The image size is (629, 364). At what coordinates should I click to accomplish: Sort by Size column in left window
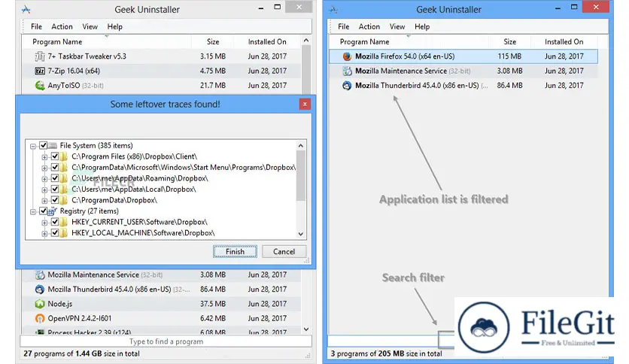click(x=213, y=41)
